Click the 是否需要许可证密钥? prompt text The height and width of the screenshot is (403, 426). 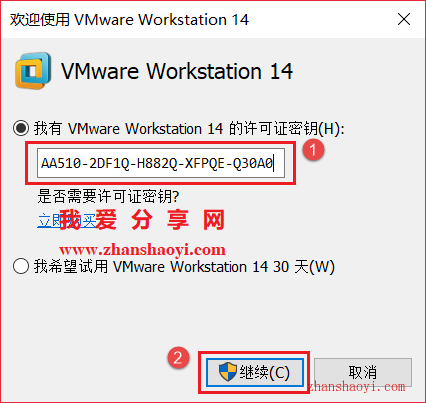pyautogui.click(x=108, y=196)
